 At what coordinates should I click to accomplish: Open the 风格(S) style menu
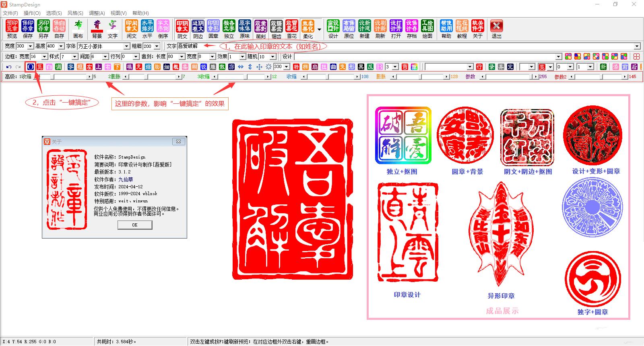click(x=75, y=13)
